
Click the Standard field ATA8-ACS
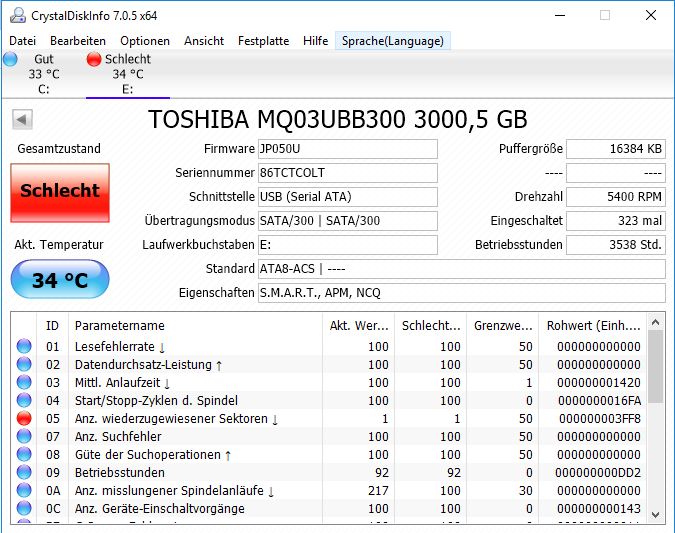tap(461, 269)
